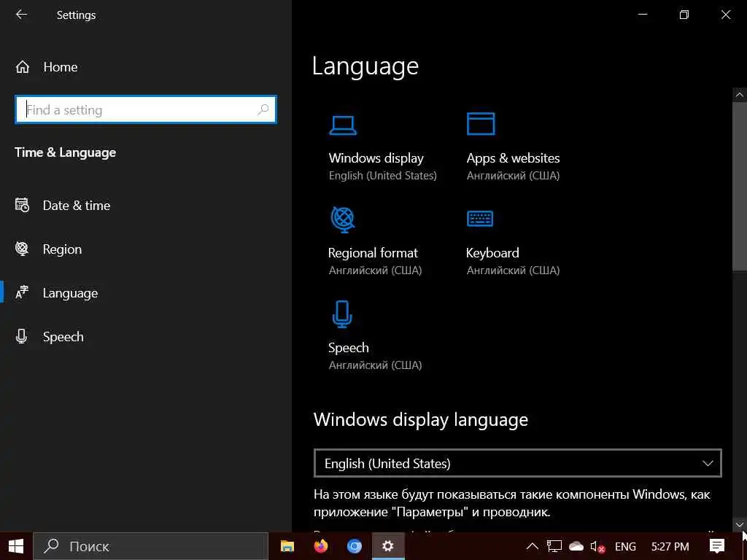The width and height of the screenshot is (747, 560).
Task: Focus the Find a setting search box
Action: click(x=146, y=110)
